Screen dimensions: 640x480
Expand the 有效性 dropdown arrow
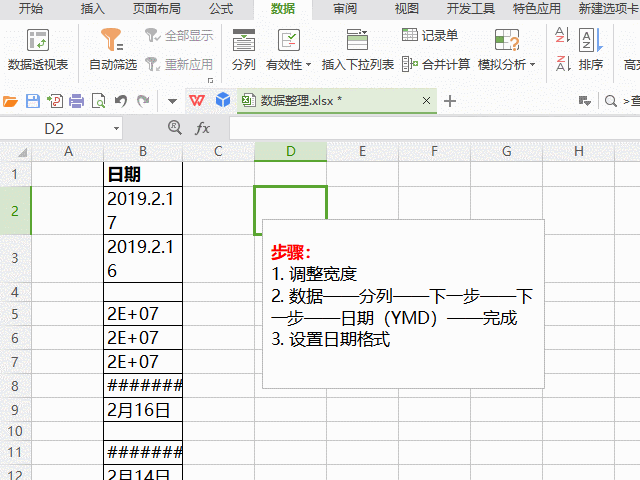[x=309, y=64]
